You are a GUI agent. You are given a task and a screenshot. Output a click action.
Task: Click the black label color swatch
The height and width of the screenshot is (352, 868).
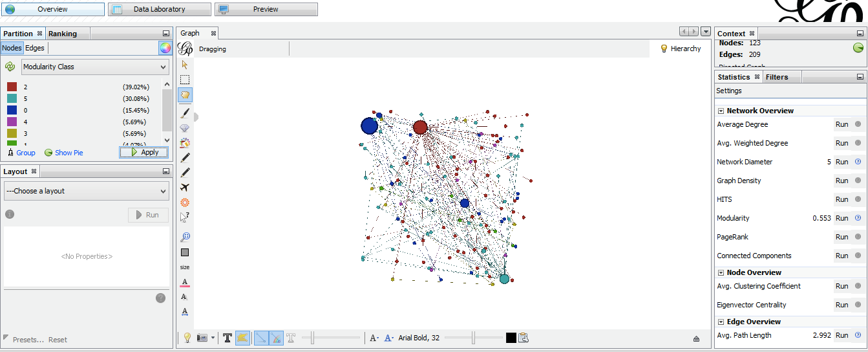(x=511, y=338)
